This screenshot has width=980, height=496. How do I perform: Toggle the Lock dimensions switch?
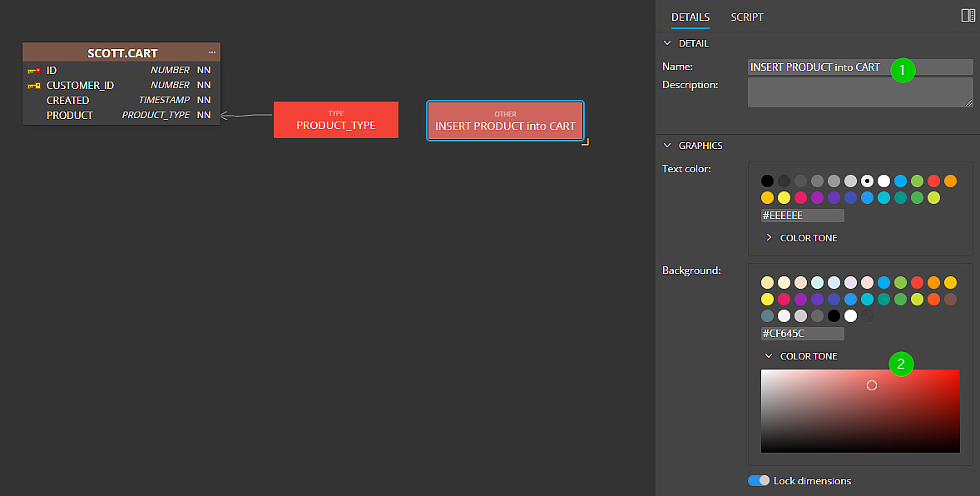759,481
